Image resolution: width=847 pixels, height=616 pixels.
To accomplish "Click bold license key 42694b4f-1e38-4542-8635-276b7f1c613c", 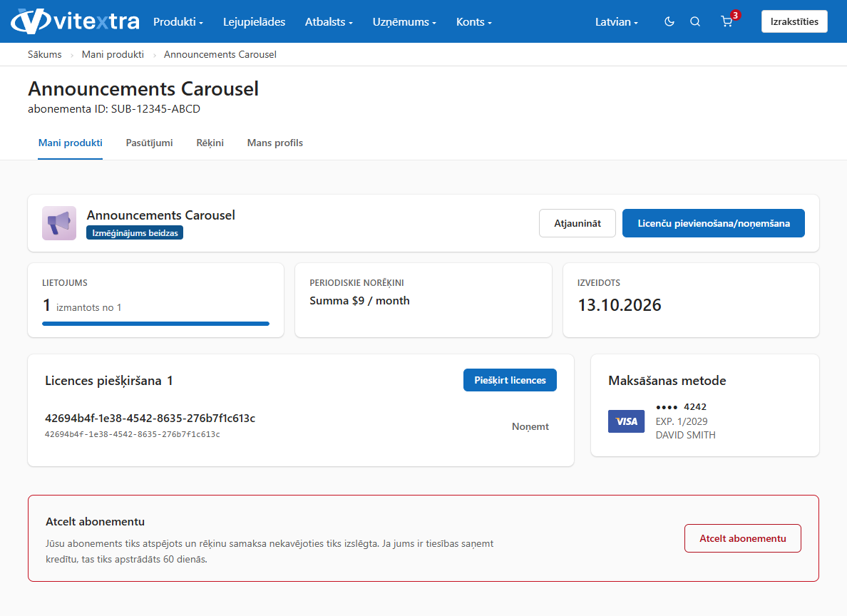I will tap(150, 419).
